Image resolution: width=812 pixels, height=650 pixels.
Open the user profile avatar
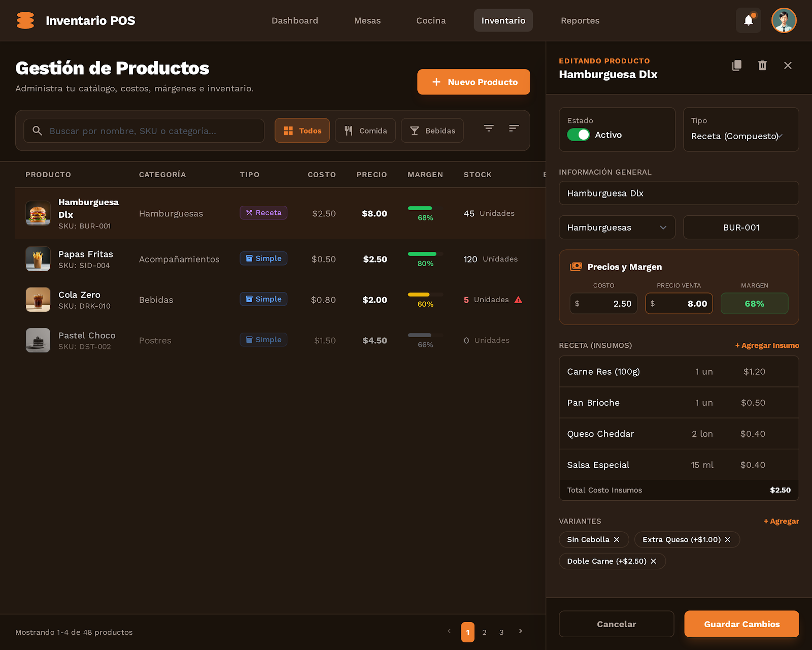pyautogui.click(x=784, y=20)
